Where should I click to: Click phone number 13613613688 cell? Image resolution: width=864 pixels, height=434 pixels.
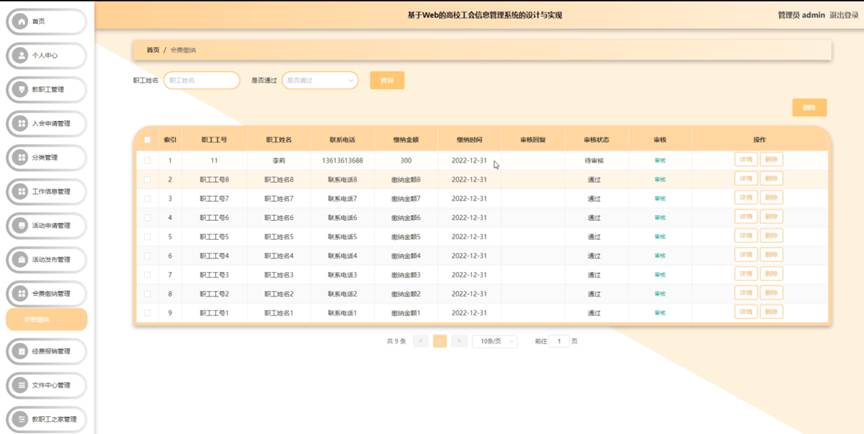point(342,161)
